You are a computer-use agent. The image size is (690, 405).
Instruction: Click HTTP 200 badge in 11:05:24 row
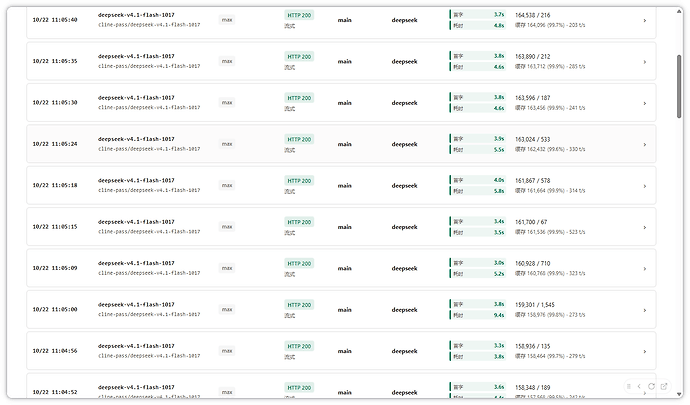tap(299, 139)
